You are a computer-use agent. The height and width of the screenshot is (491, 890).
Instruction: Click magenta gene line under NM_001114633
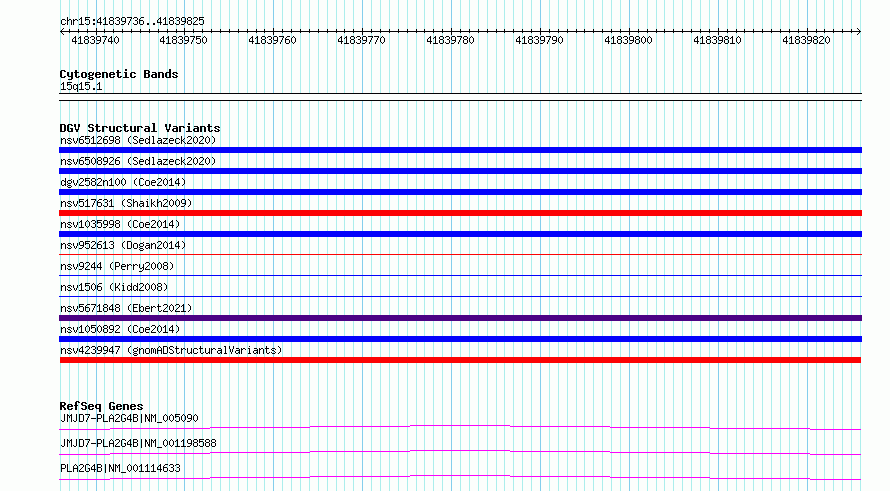click(460, 477)
